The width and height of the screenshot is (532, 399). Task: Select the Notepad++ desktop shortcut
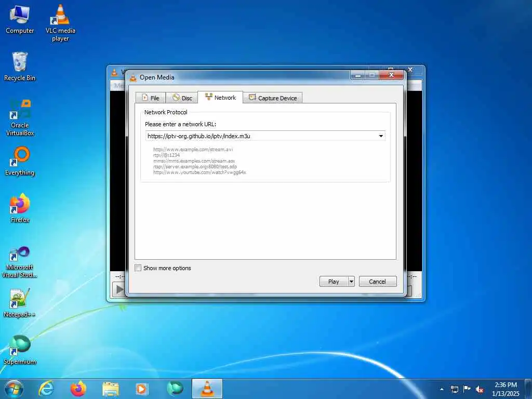(x=19, y=303)
